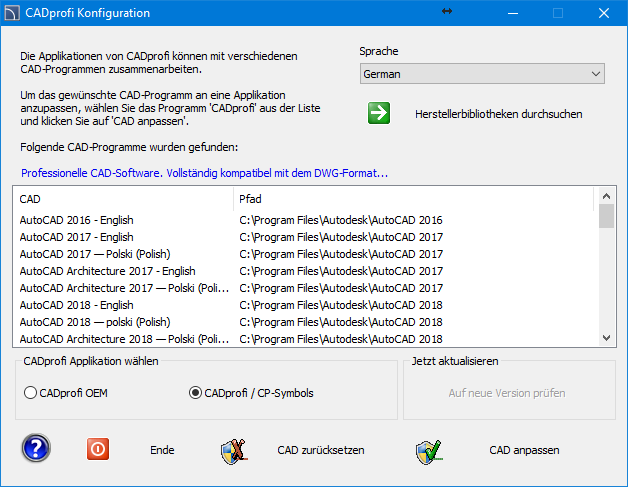Screen dimensions: 628x487
Task: Select AutoCAD 2018 - English entry
Action: pos(77,305)
